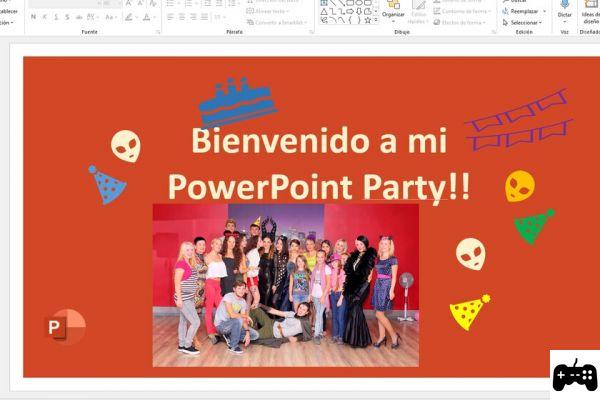Select the cream alien head beside the title
Screen dimensions: 600x400
click(126, 146)
